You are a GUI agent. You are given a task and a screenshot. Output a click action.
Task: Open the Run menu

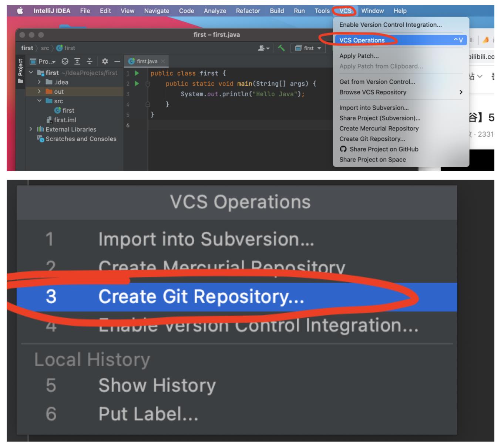[x=299, y=11]
